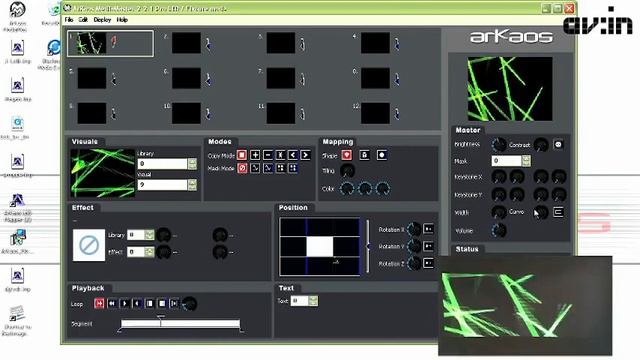The height and width of the screenshot is (360, 640).
Task: Click the white rectangle in Position grid
Action: (320, 247)
